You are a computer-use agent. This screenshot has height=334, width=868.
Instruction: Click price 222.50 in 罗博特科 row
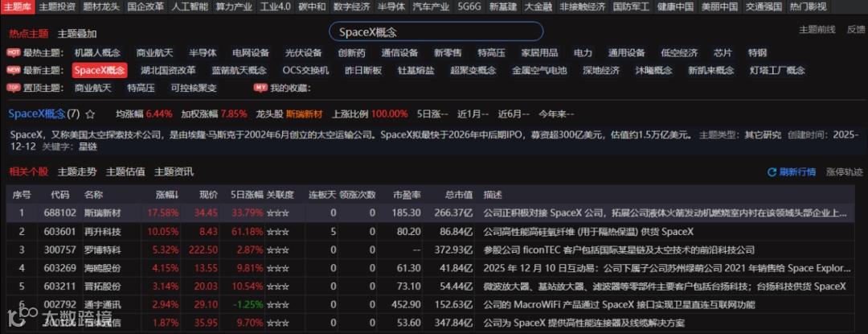tap(203, 249)
